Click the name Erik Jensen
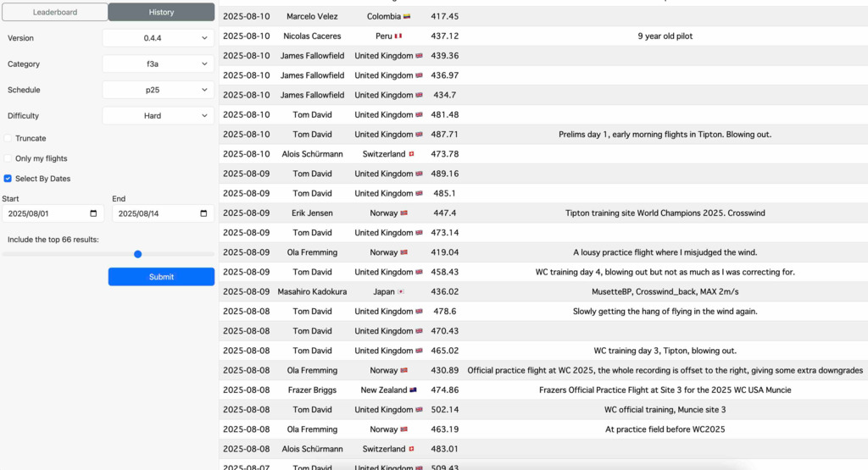This screenshot has height=470, width=868. click(x=312, y=213)
